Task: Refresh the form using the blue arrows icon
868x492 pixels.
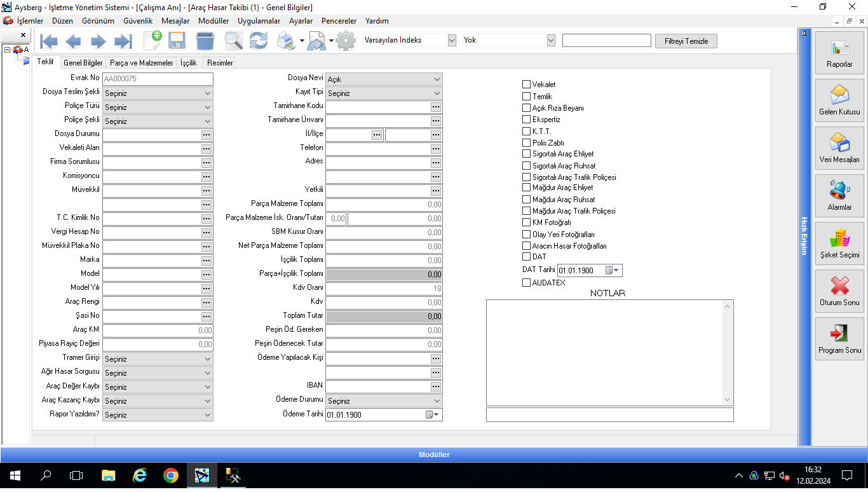Action: [258, 41]
